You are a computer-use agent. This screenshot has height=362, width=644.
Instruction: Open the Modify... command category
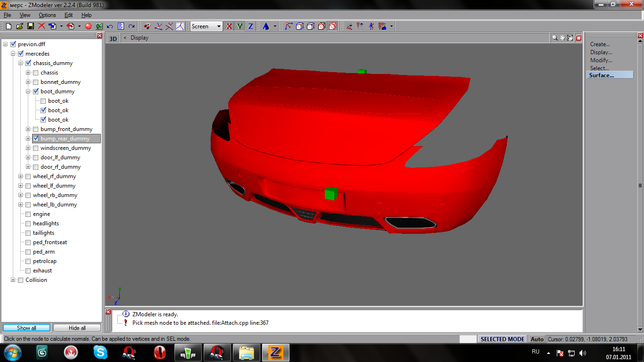click(x=601, y=60)
